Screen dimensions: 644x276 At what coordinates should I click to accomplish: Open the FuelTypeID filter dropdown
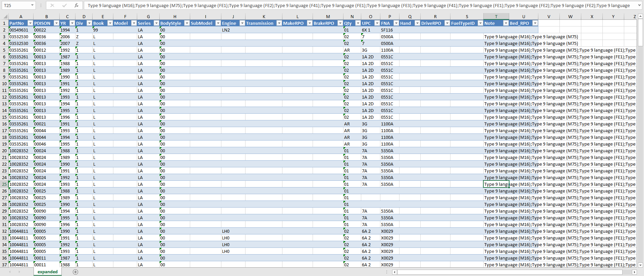(480, 23)
